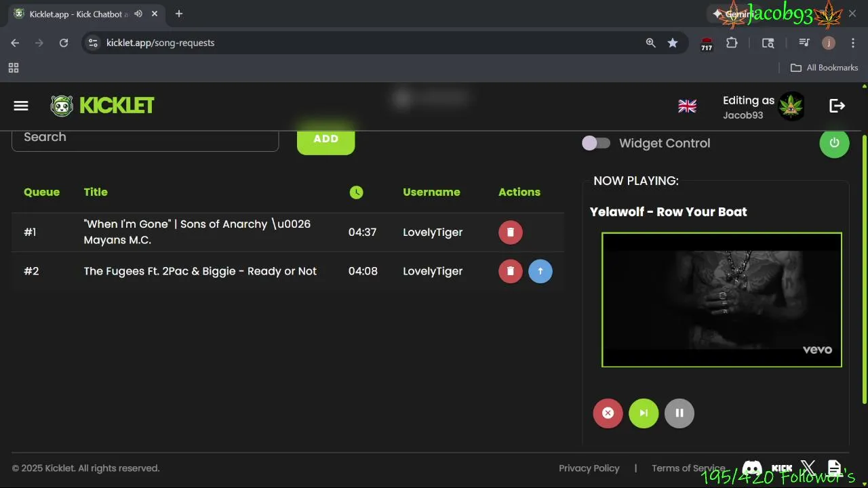Viewport: 868px width, 488px height.
Task: Log out using the exit icon
Action: tap(837, 106)
